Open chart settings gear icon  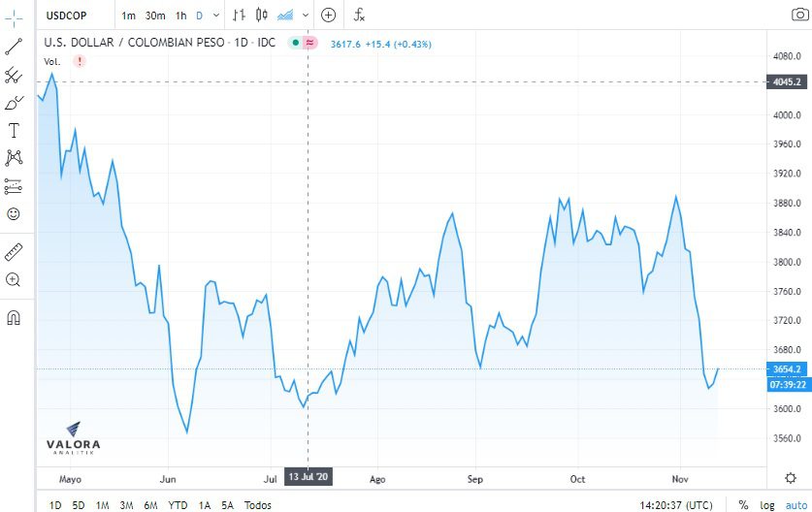tap(791, 478)
